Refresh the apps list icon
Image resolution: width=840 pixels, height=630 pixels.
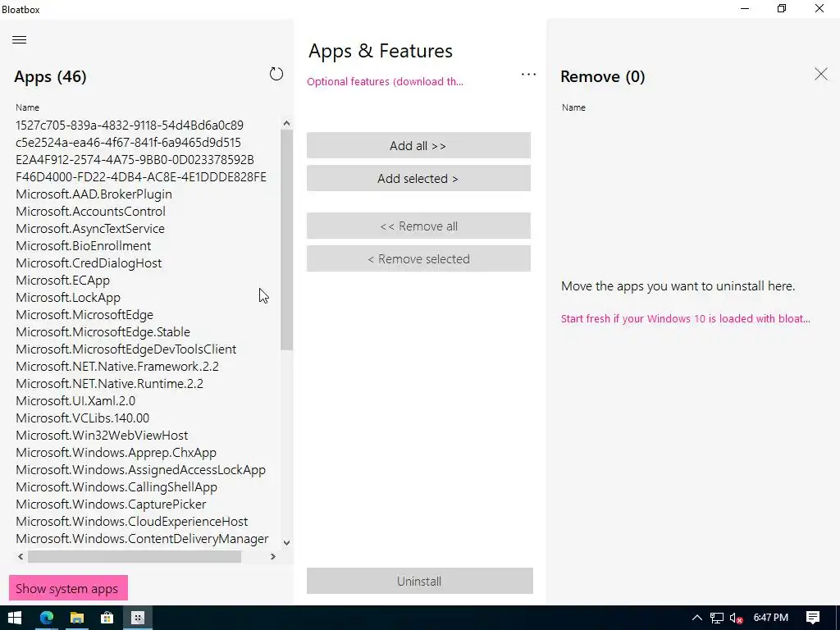[x=276, y=74]
